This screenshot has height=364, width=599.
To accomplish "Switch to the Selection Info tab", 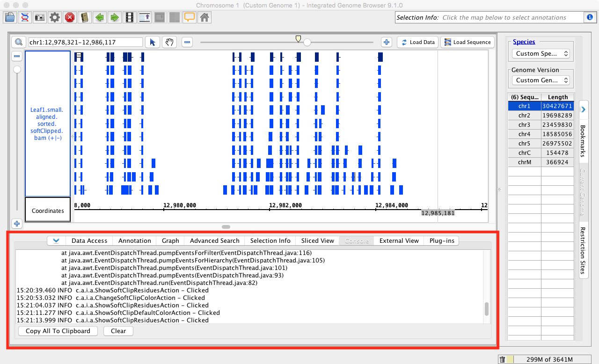I will click(270, 240).
